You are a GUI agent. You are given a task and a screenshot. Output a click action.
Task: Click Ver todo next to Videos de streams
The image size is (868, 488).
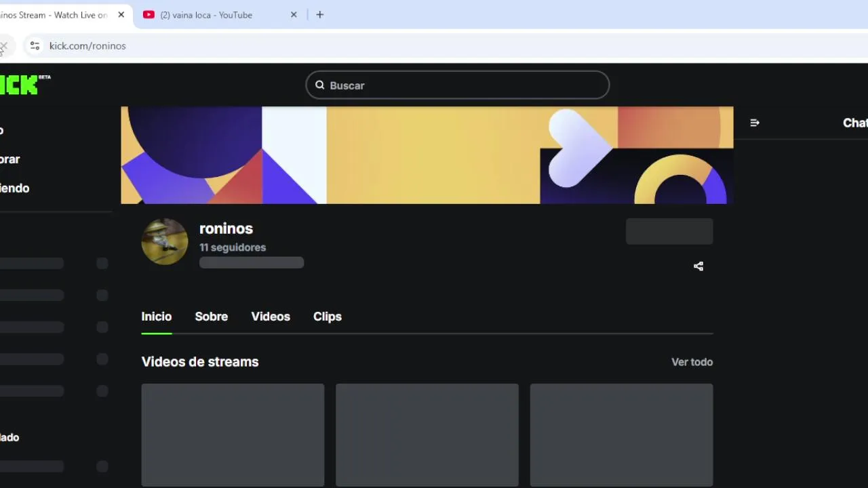tap(692, 362)
